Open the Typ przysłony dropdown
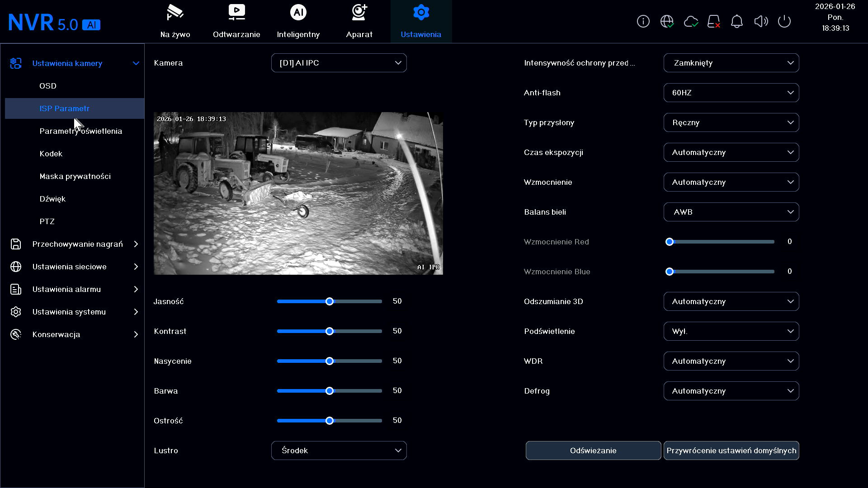Screen dimensions: 868x488 point(731,122)
